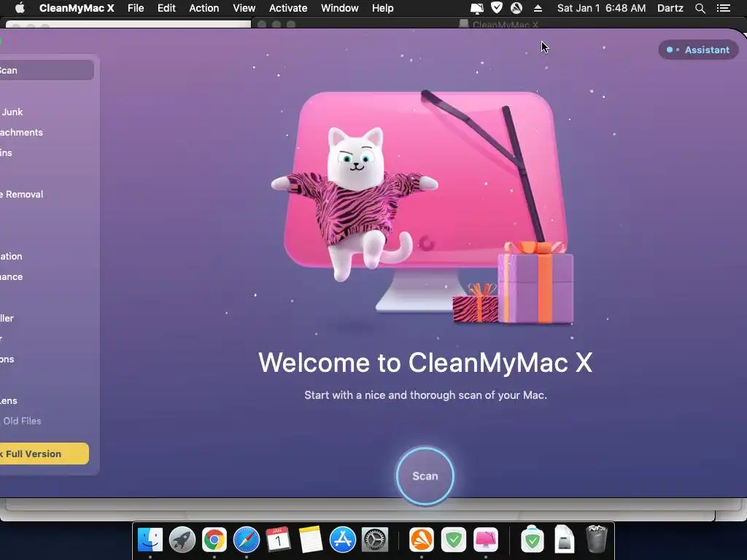Click the pink CleanMyMac X Dock icon
The width and height of the screenshot is (747, 560).
pyautogui.click(x=485, y=540)
